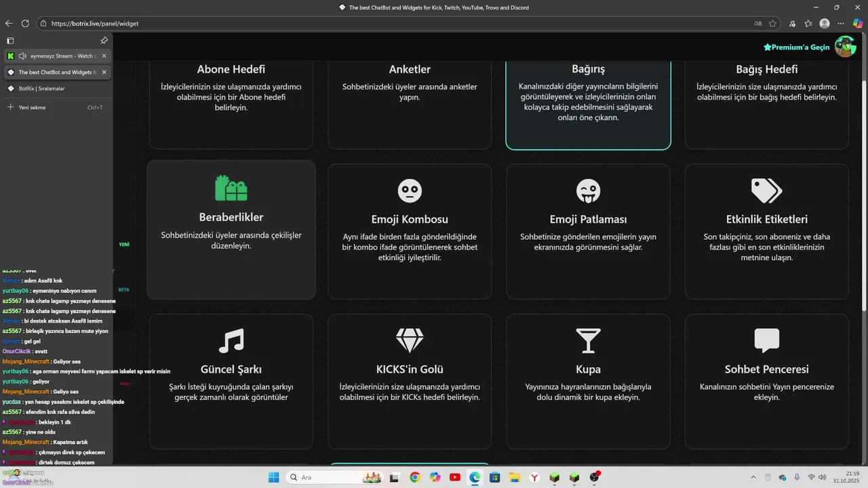
Task: Click the green gift icon on Beraberlikler card
Action: click(231, 188)
